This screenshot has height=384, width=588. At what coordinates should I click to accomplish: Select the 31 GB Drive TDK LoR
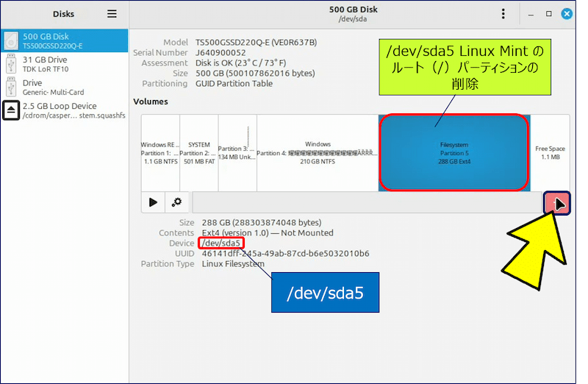tap(65, 64)
